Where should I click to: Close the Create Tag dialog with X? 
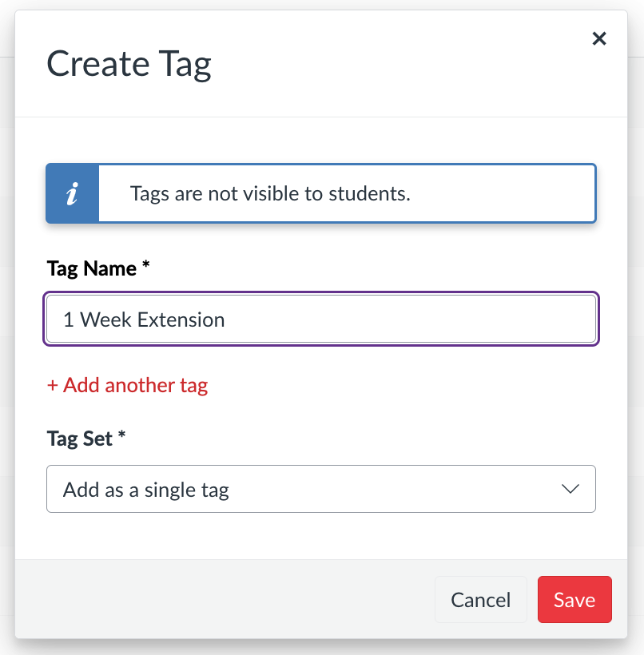tap(599, 38)
